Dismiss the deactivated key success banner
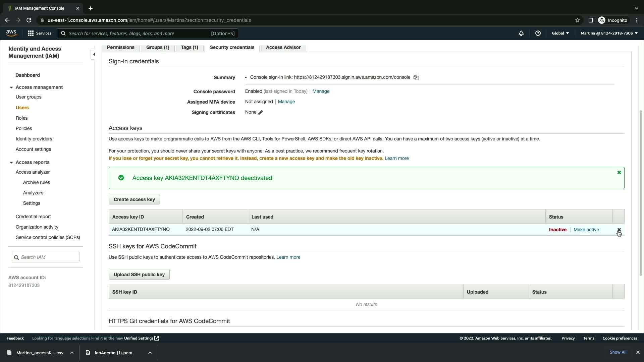Screen dimensions: 644x362 coord(619,173)
